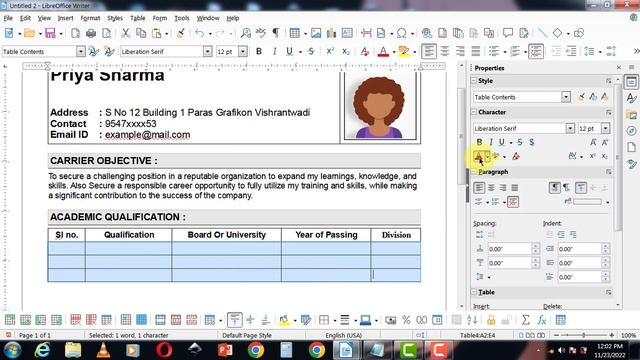Click the red Font Color button in toolbar
Viewport: 640px width, 360px height.
[383, 51]
